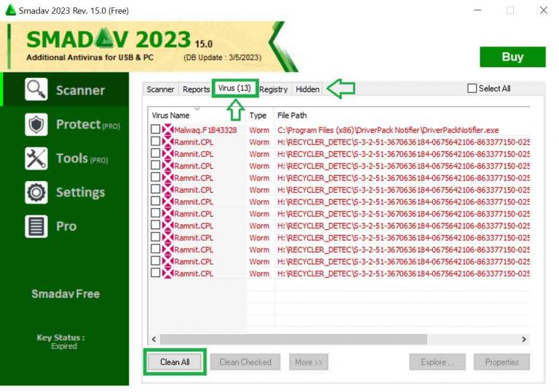
Task: Click the horizontal scrollbar thumb
Action: click(x=294, y=339)
